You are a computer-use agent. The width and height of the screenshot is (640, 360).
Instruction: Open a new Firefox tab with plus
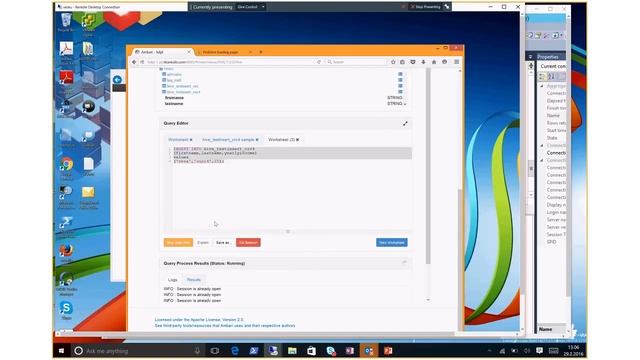click(x=261, y=52)
